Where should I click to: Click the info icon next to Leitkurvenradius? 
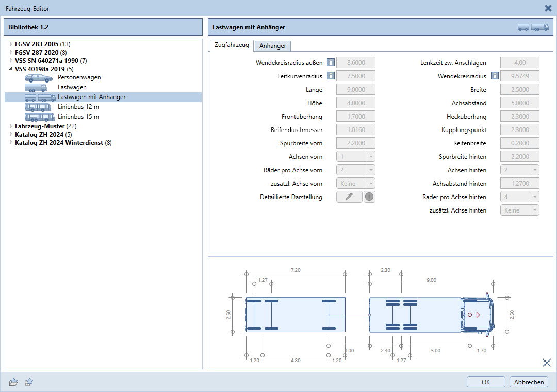(x=331, y=76)
